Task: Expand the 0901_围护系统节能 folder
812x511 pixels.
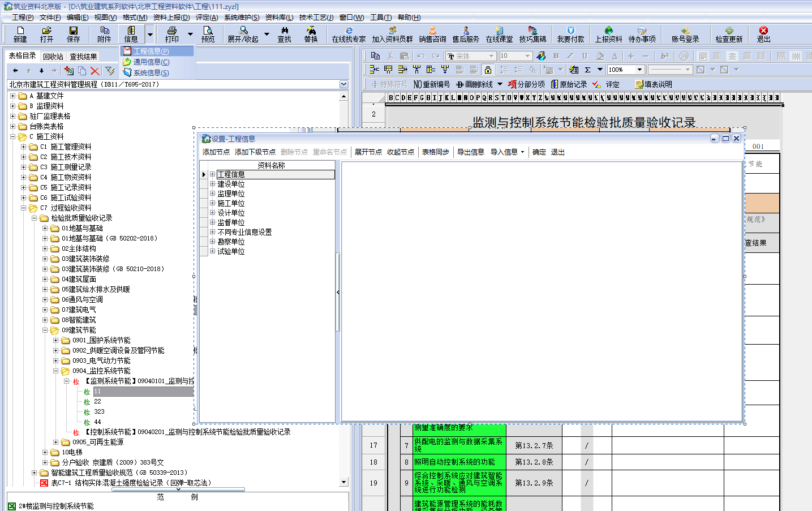Action: 55,341
